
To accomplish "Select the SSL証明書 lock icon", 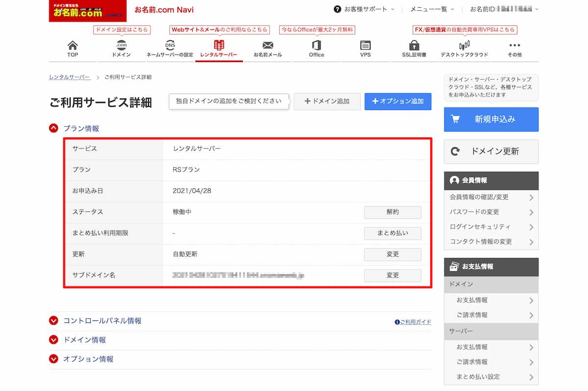I will coord(414,46).
